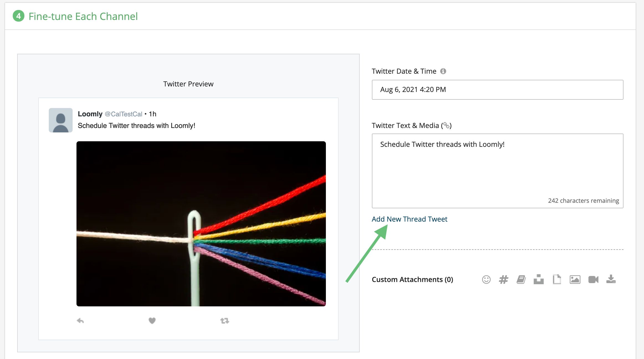The width and height of the screenshot is (644, 359).
Task: Click the info icon beside Twitter Date & Time
Action: pyautogui.click(x=443, y=71)
